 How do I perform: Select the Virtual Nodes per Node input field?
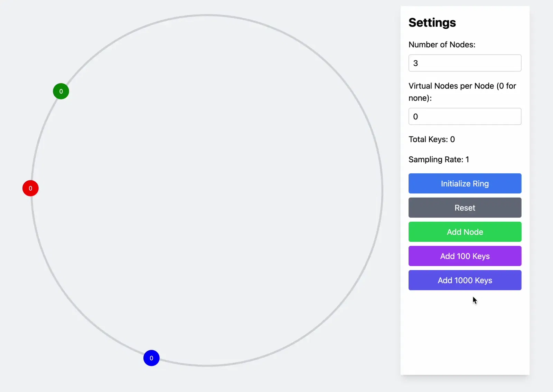point(465,116)
